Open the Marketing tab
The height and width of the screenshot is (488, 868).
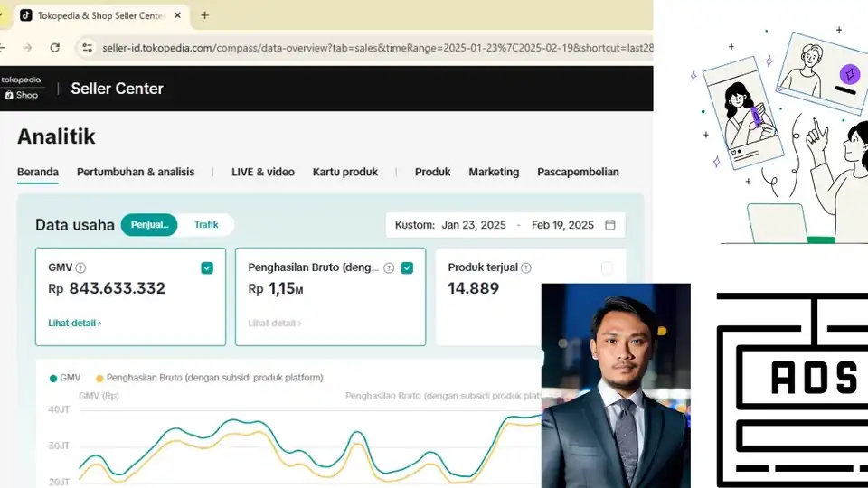pos(494,172)
